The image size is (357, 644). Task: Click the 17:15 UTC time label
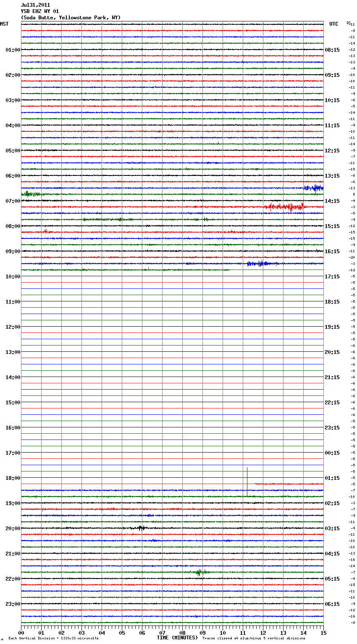click(332, 277)
